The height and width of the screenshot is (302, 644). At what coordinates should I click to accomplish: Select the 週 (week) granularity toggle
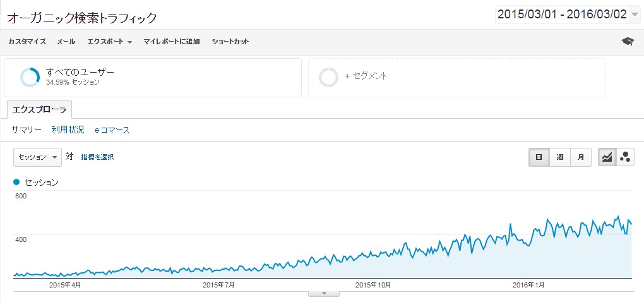(x=559, y=157)
